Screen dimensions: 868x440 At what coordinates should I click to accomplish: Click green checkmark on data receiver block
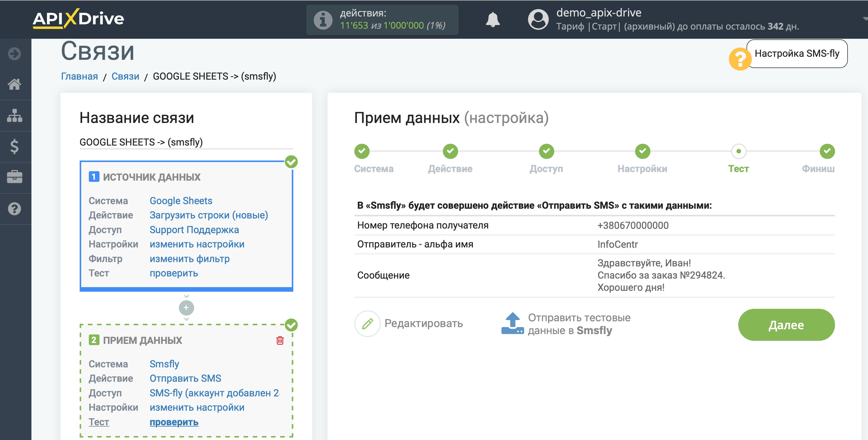tap(291, 325)
